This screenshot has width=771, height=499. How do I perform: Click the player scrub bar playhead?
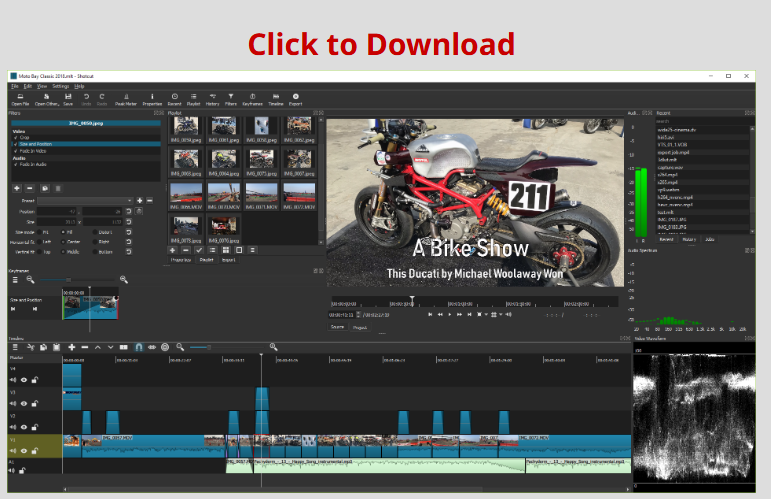(412, 300)
